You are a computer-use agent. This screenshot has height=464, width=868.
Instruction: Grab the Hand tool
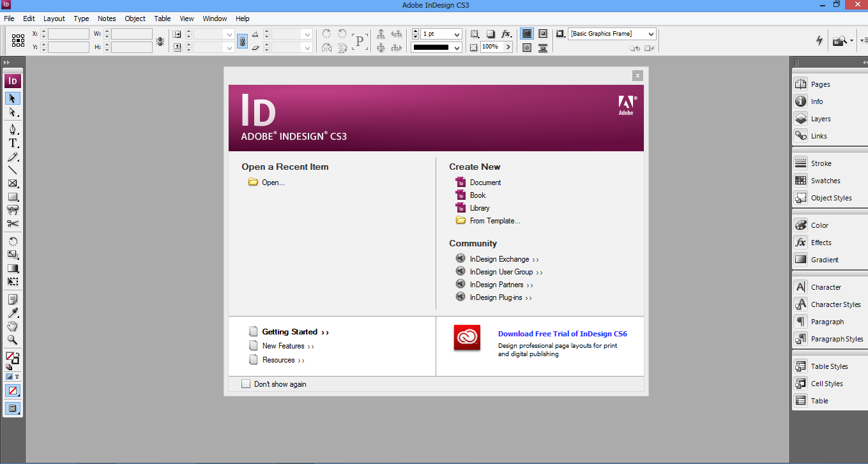click(13, 327)
